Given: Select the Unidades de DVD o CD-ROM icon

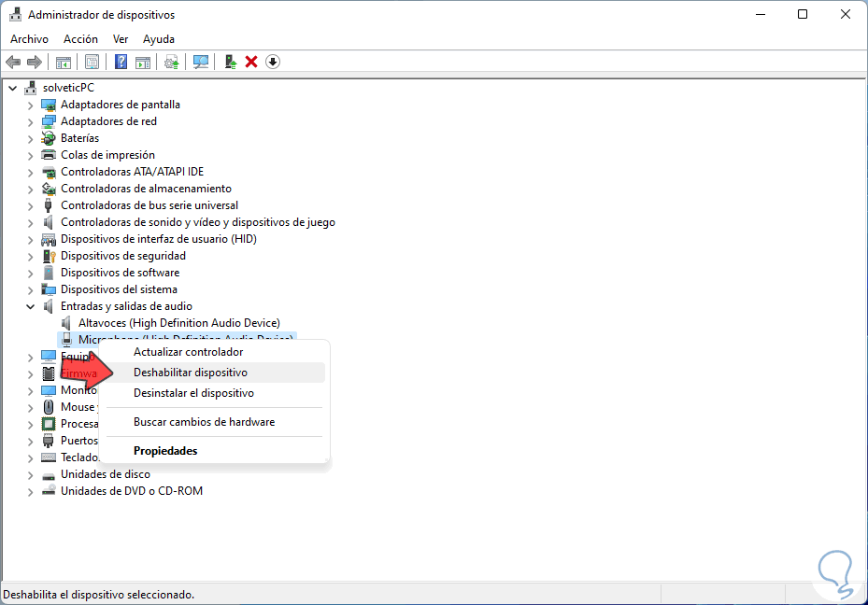Looking at the screenshot, I should click(49, 491).
